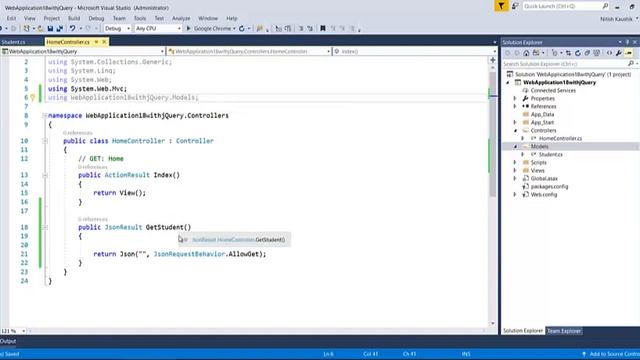Viewport: 640px width, 360px height.
Task: Click the New Project toolbar icon
Action: click(x=27, y=29)
